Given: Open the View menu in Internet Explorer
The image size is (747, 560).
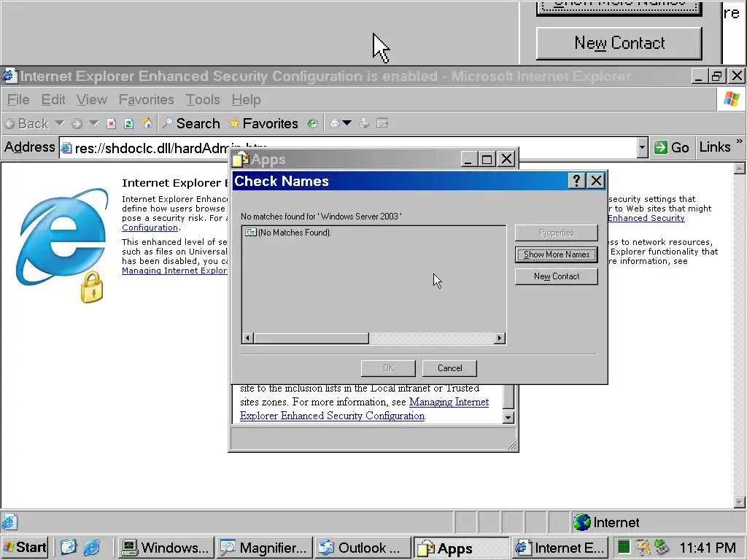Looking at the screenshot, I should pyautogui.click(x=91, y=99).
